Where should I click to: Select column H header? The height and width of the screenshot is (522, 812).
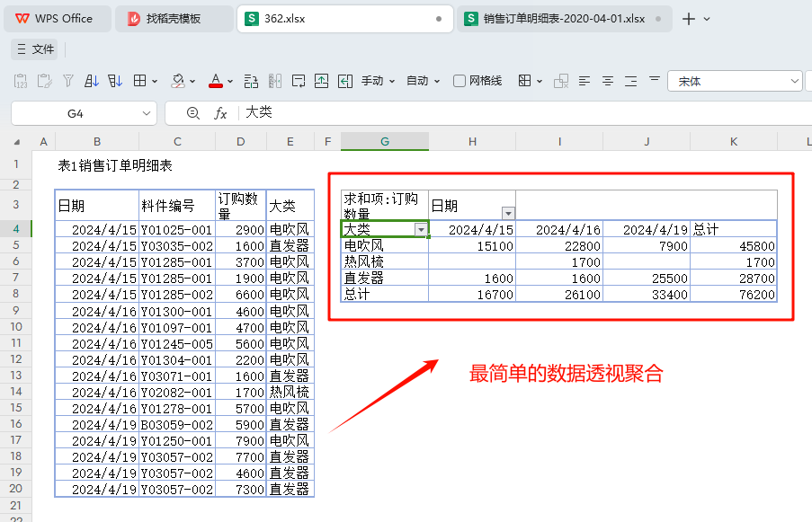(472, 141)
